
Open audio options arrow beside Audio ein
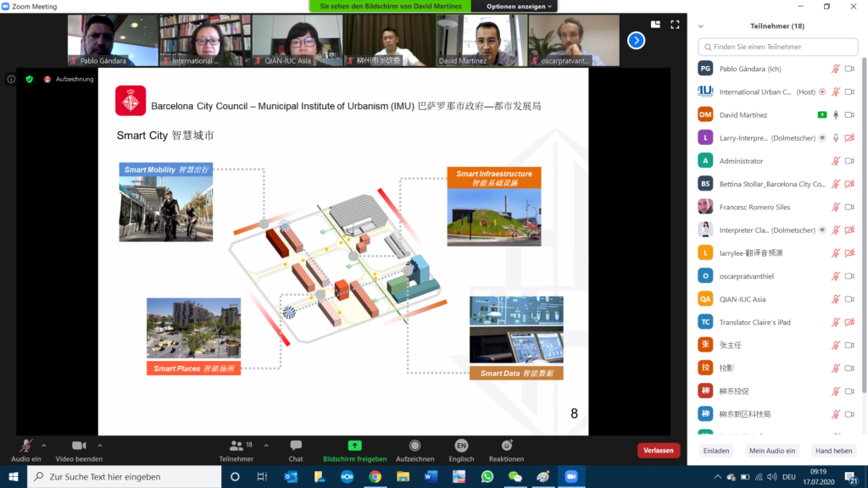[x=44, y=445]
